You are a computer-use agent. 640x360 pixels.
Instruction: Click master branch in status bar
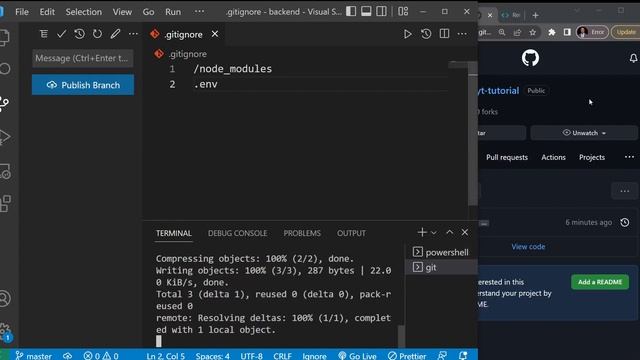click(34, 356)
